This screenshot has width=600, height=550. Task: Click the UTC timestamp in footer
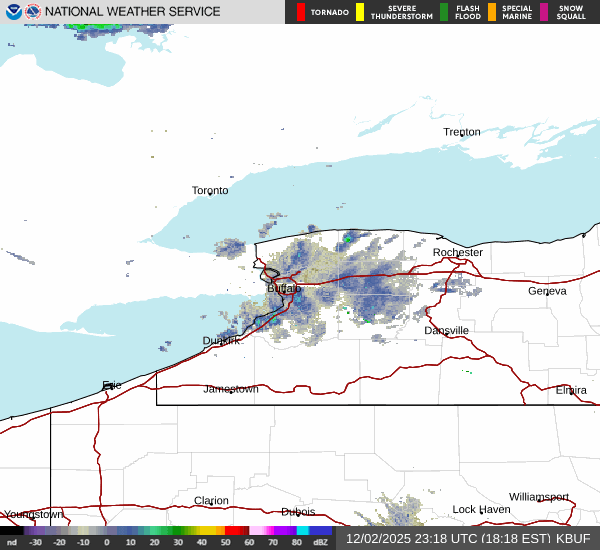click(x=448, y=538)
